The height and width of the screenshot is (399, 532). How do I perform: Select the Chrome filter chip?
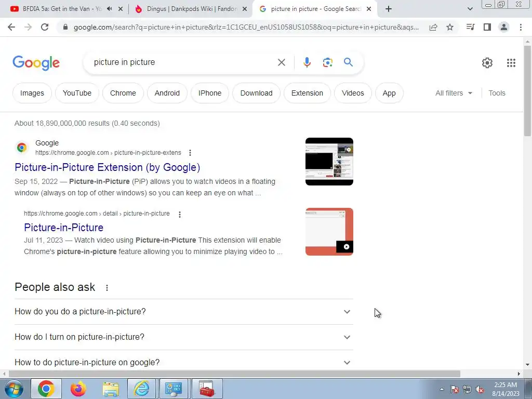coord(123,93)
